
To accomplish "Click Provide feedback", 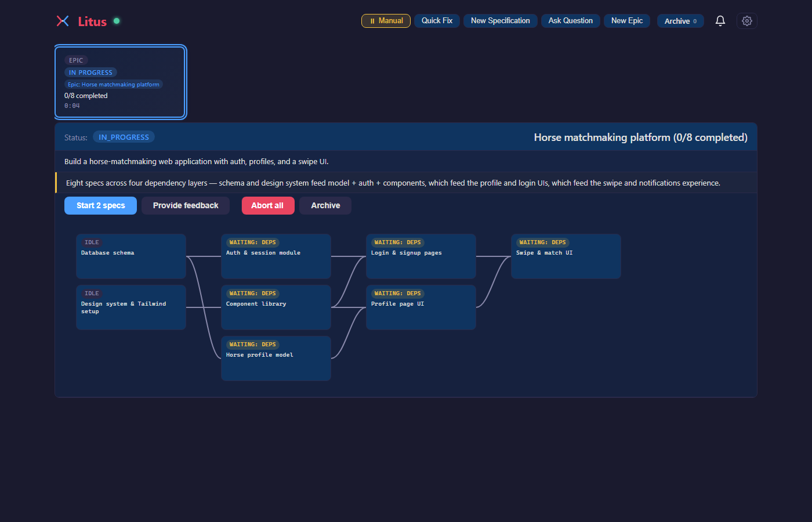I will click(186, 205).
